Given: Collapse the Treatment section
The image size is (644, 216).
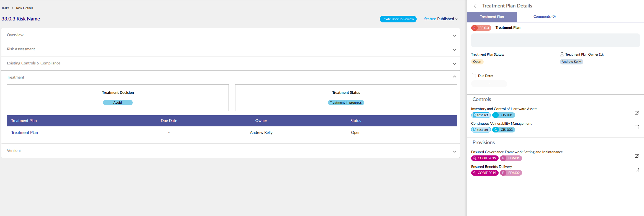Looking at the screenshot, I should pos(230,77).
